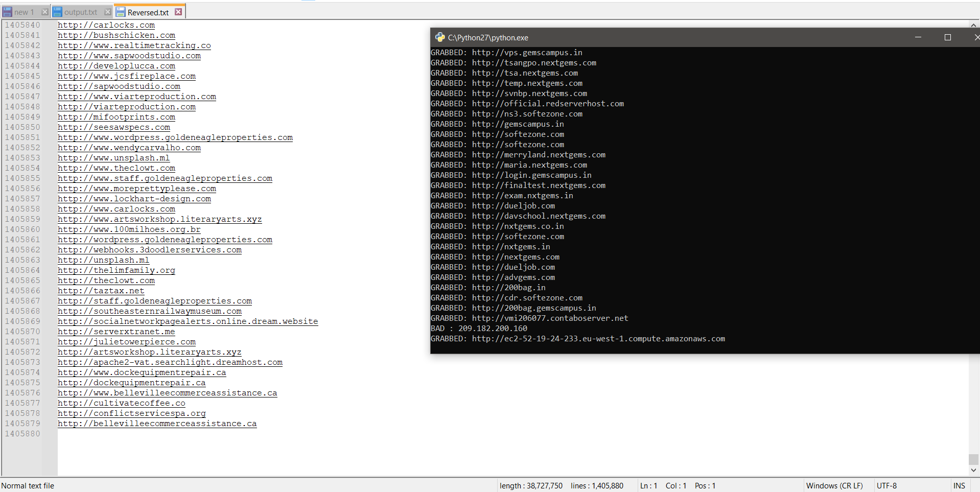980x492 pixels.
Task: Switch to the new 1 tab
Action: [24, 12]
